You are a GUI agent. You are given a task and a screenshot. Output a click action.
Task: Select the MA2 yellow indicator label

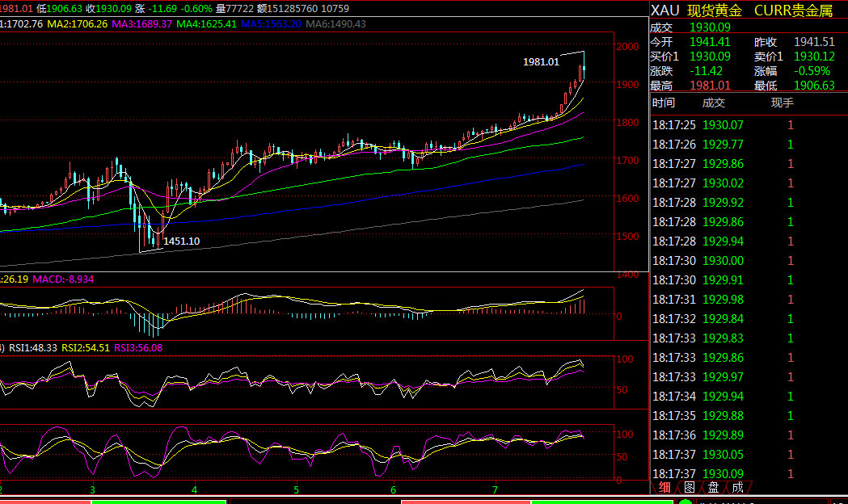(78, 24)
